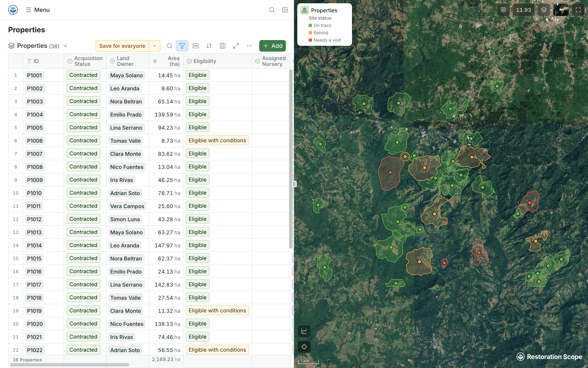The height and width of the screenshot is (368, 588).
Task: Click land owner Vera Campos
Action: pos(127,206)
